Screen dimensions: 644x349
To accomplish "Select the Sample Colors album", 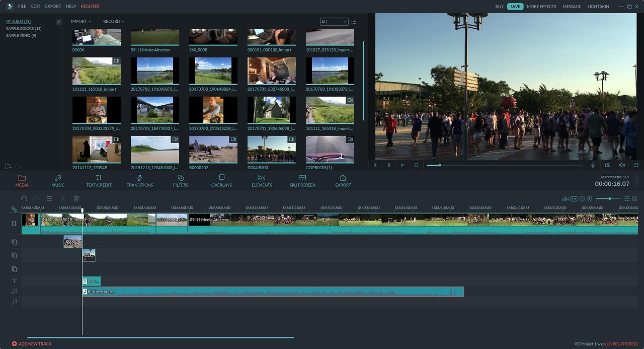I will (24, 29).
